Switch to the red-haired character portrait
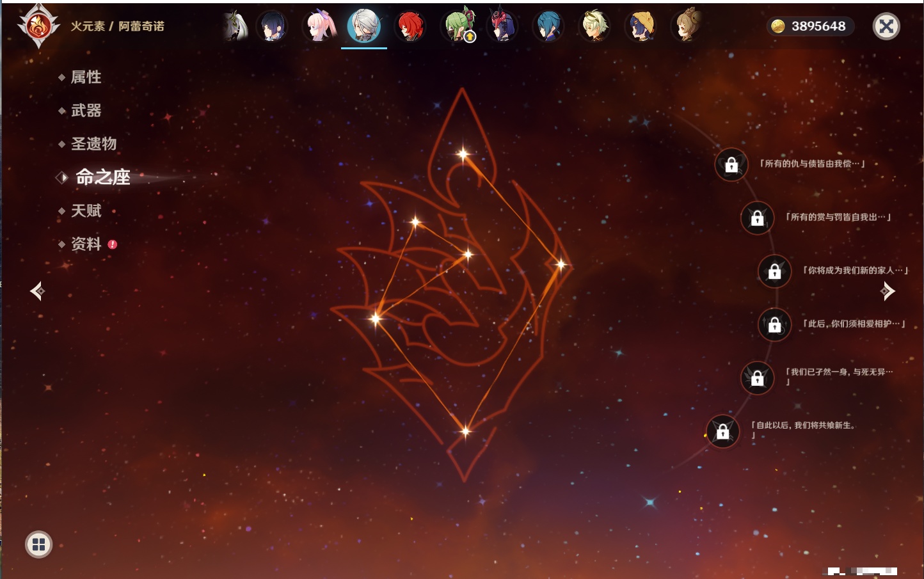 coord(410,26)
